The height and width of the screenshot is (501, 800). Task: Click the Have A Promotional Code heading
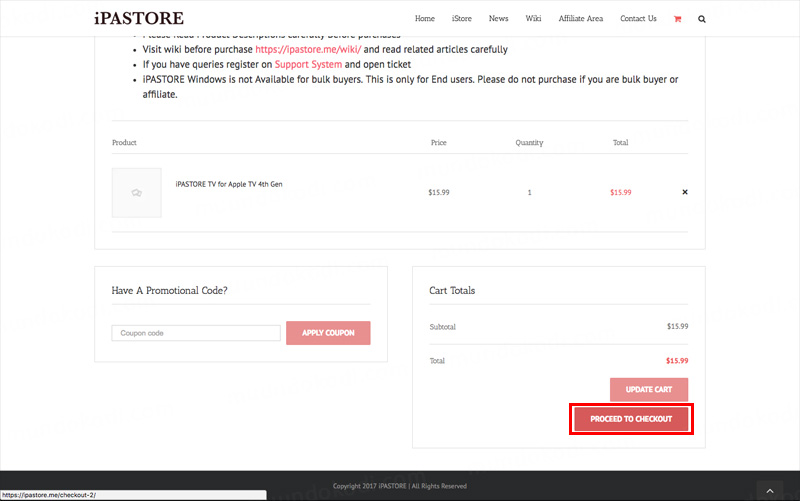(169, 290)
